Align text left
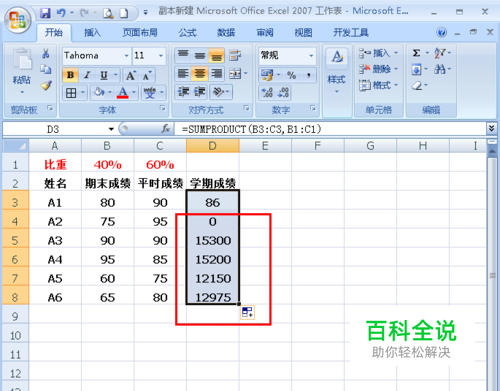 coord(183,74)
